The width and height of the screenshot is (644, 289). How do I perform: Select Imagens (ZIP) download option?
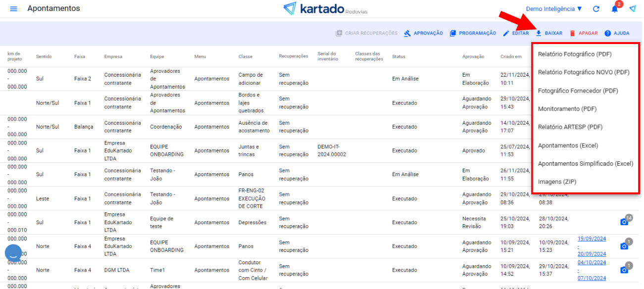point(557,182)
